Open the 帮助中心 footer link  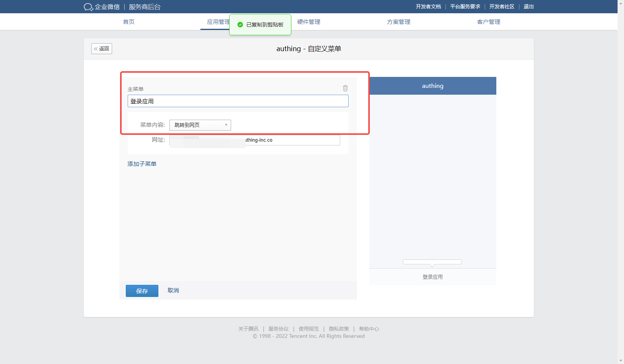click(369, 329)
